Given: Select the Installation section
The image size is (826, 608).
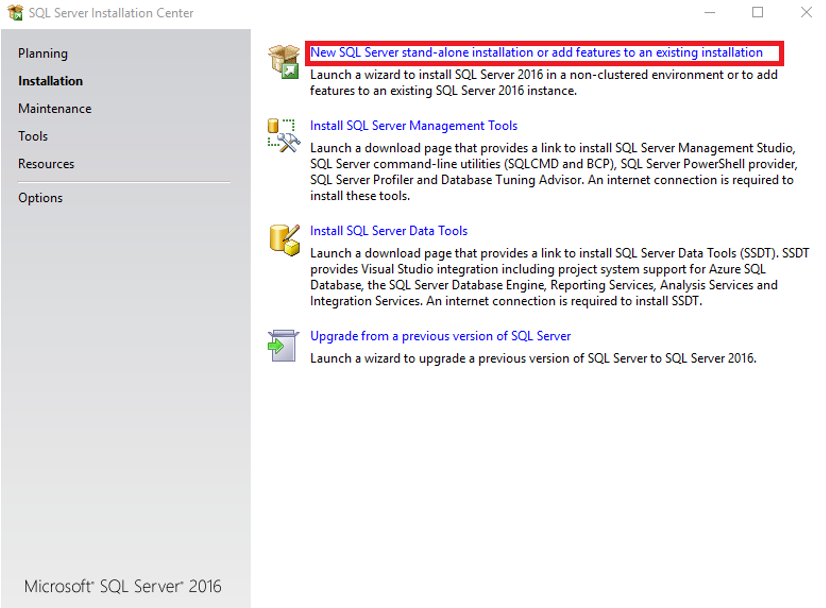Looking at the screenshot, I should [x=51, y=81].
